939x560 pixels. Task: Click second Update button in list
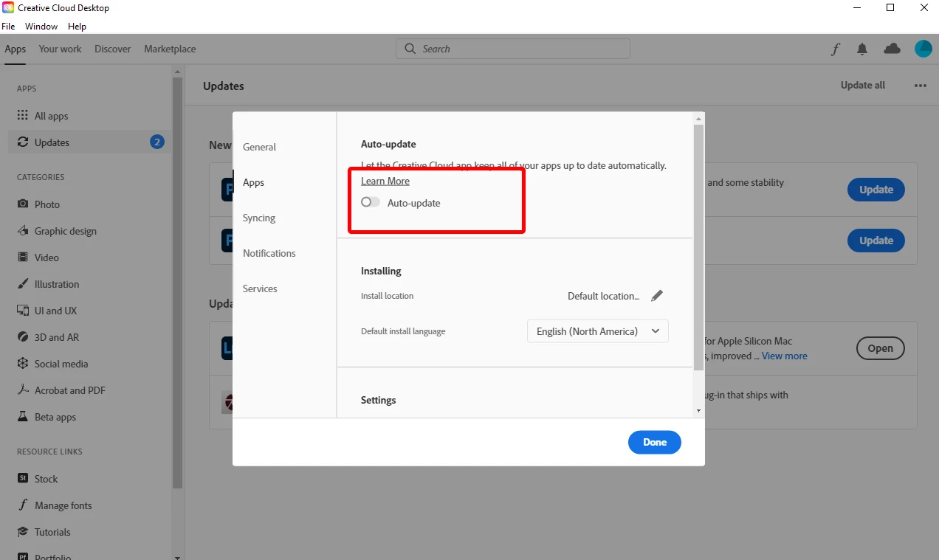[x=876, y=241]
